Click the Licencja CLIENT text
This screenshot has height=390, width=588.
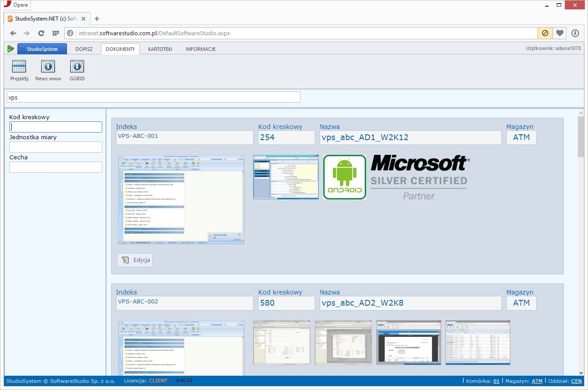pyautogui.click(x=158, y=381)
